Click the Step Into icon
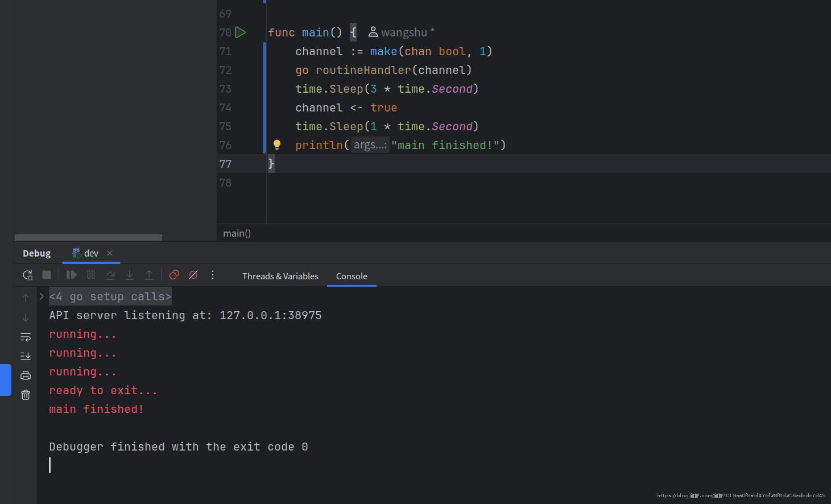This screenshot has width=831, height=504. 130,275
